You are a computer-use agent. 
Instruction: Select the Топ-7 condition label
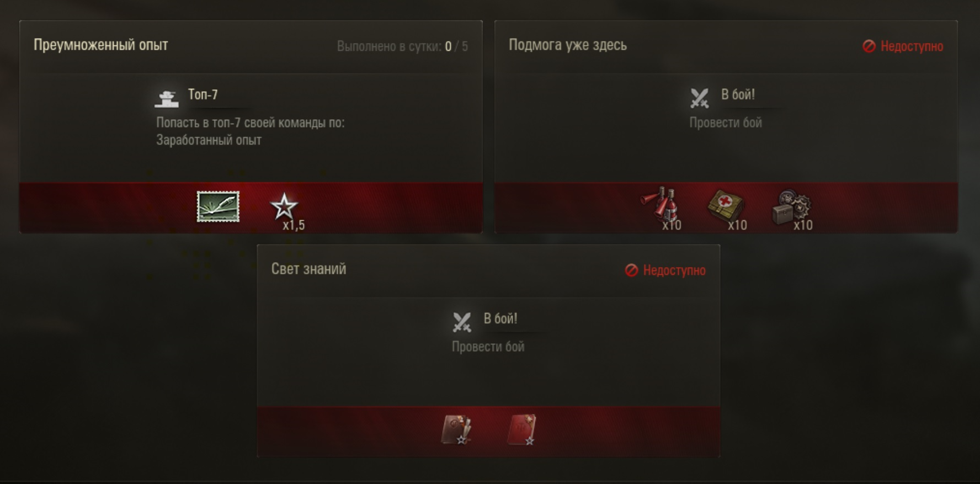pos(203,94)
